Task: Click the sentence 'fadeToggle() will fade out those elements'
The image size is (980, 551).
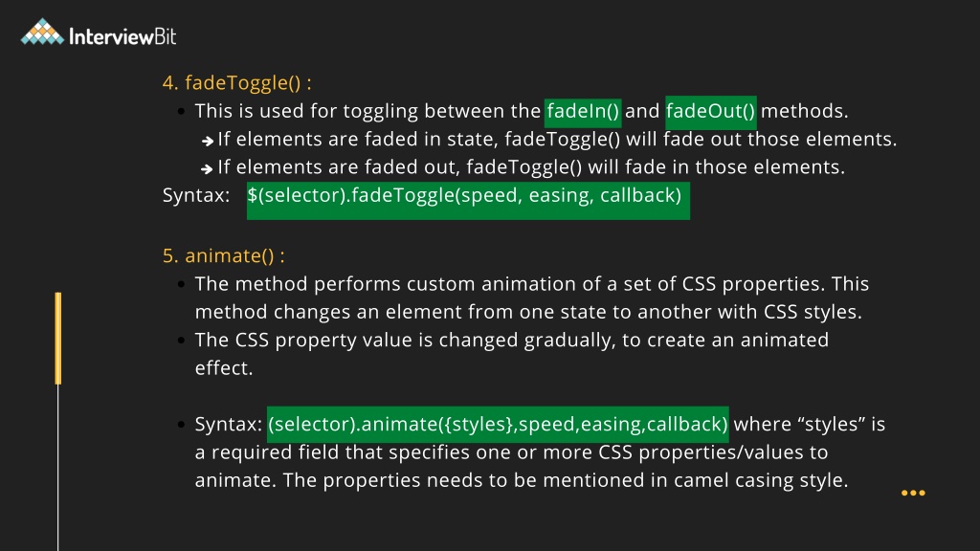Action: [x=701, y=139]
